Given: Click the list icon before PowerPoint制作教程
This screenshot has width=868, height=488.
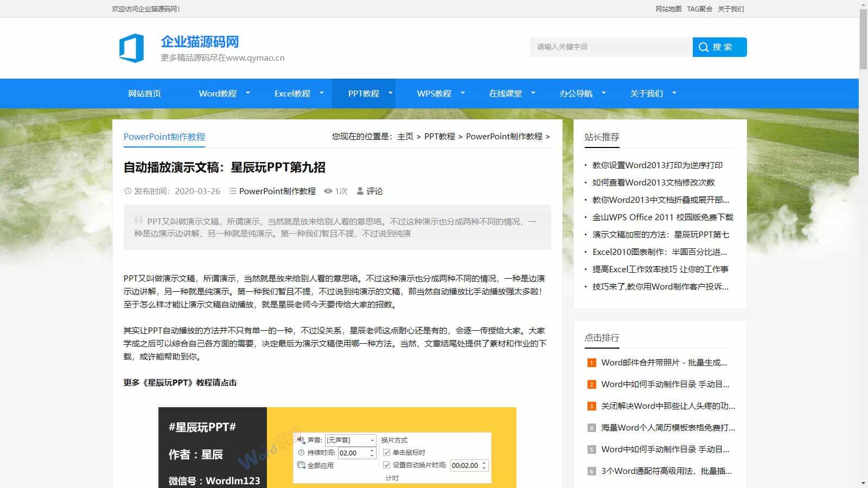Looking at the screenshot, I should click(233, 191).
